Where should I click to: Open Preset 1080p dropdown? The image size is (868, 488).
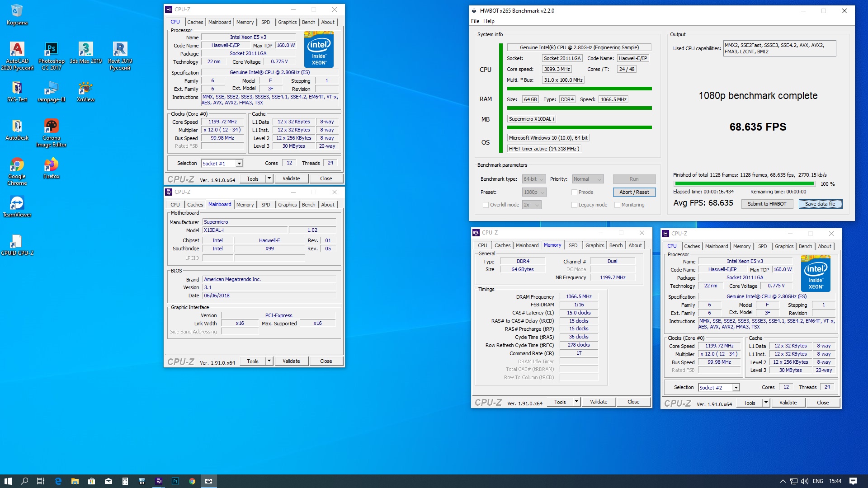(x=534, y=192)
